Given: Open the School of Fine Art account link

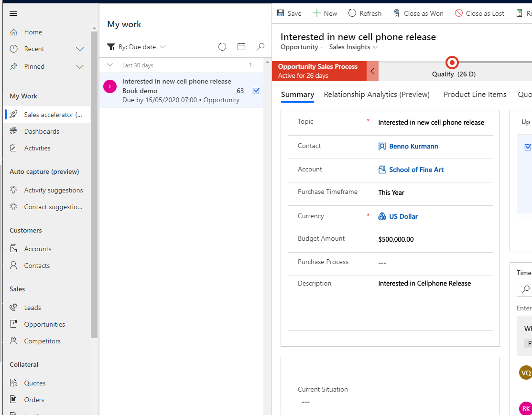Looking at the screenshot, I should pyautogui.click(x=416, y=170).
